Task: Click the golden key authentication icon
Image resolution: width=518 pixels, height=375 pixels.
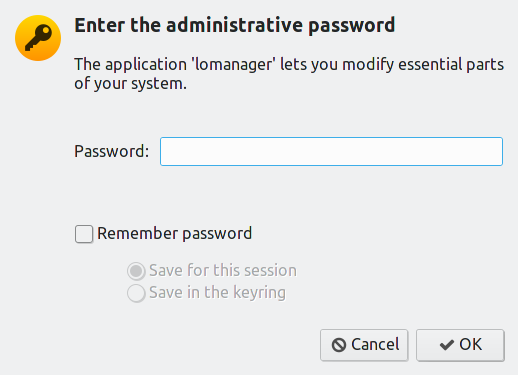Action: 38,38
